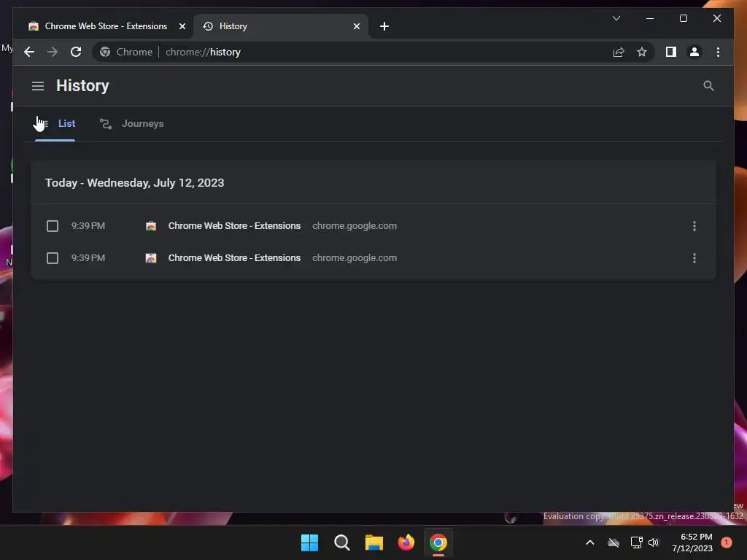Open the tab search chevron
This screenshot has height=560, width=747.
coord(616,18)
